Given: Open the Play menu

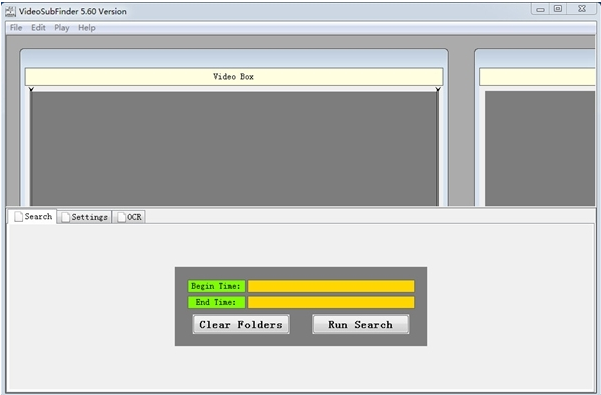Looking at the screenshot, I should coord(62,28).
